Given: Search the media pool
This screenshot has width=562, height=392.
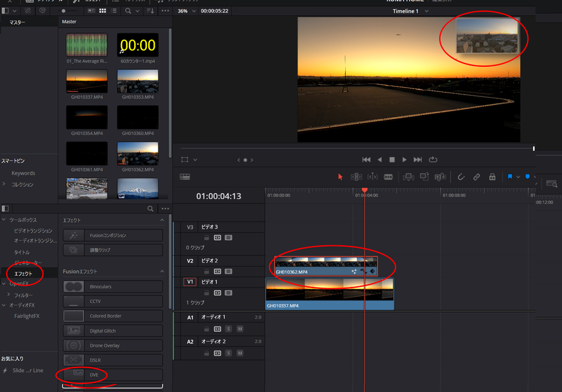Looking at the screenshot, I should [x=128, y=11].
